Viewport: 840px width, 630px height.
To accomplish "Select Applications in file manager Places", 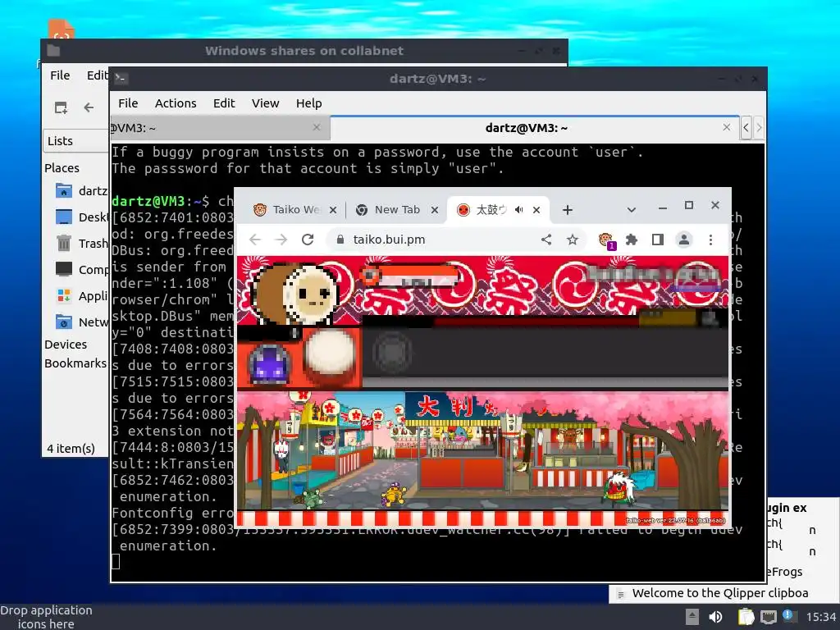I will tap(81, 295).
